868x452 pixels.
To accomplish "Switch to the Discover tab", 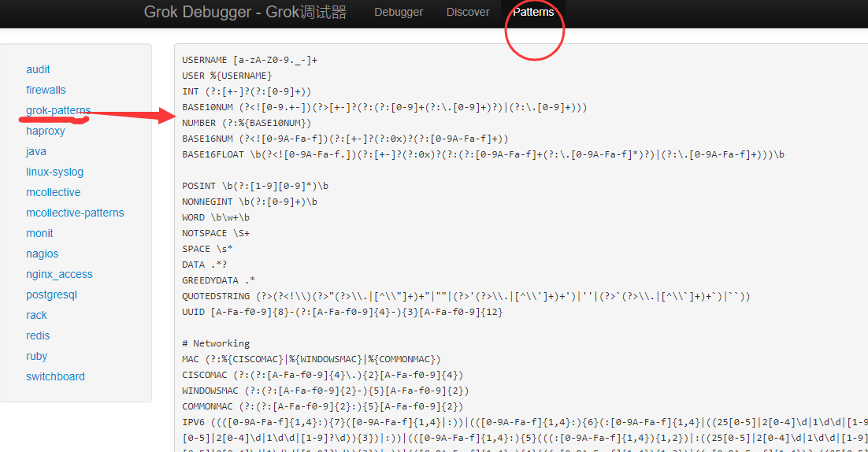I will (468, 12).
